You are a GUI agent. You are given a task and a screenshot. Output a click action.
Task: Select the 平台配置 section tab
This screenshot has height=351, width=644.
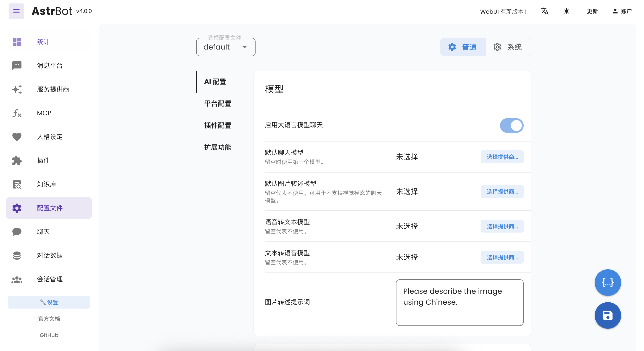point(217,104)
